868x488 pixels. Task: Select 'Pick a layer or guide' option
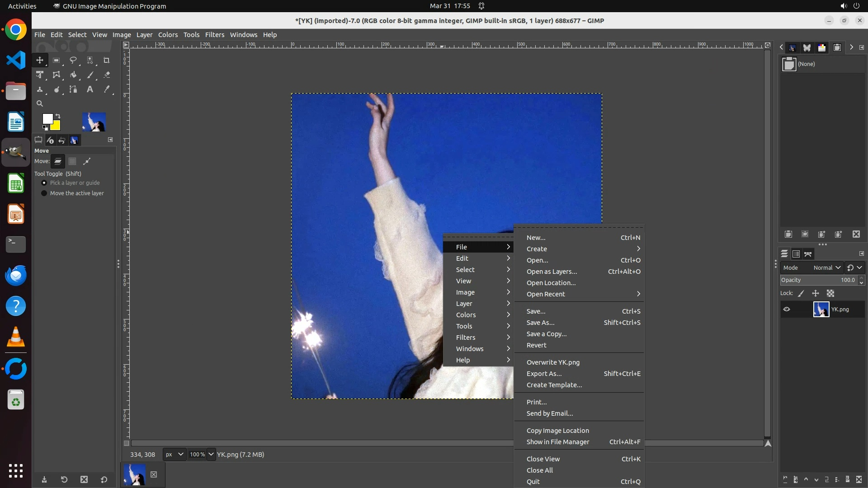[44, 183]
